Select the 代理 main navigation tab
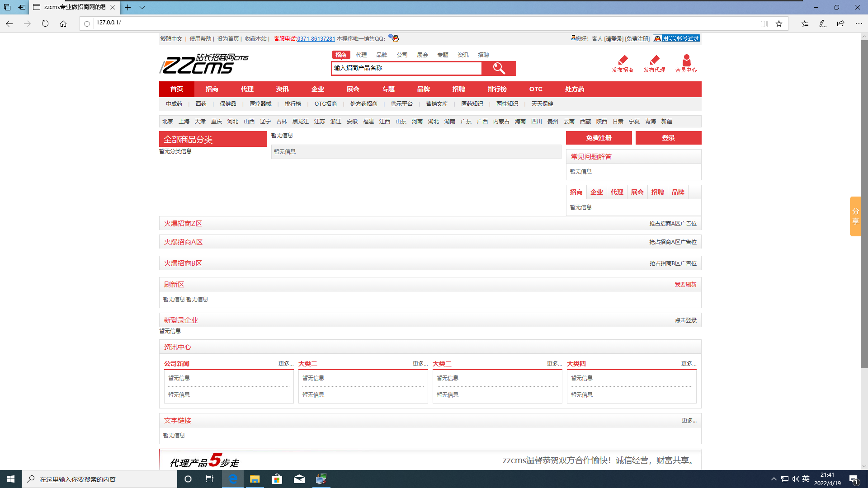 247,89
